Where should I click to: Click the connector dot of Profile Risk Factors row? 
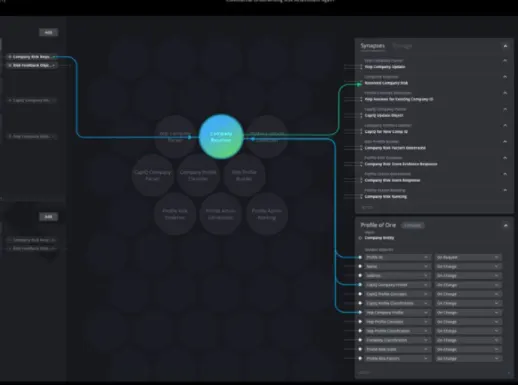pos(360,358)
